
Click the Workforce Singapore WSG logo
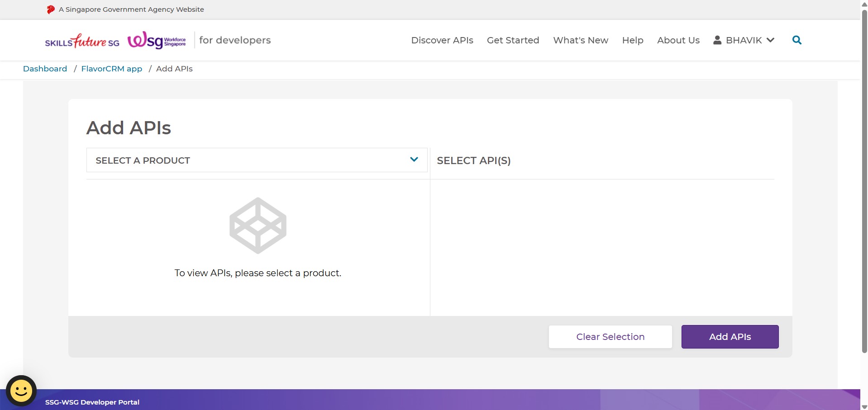pos(157,41)
